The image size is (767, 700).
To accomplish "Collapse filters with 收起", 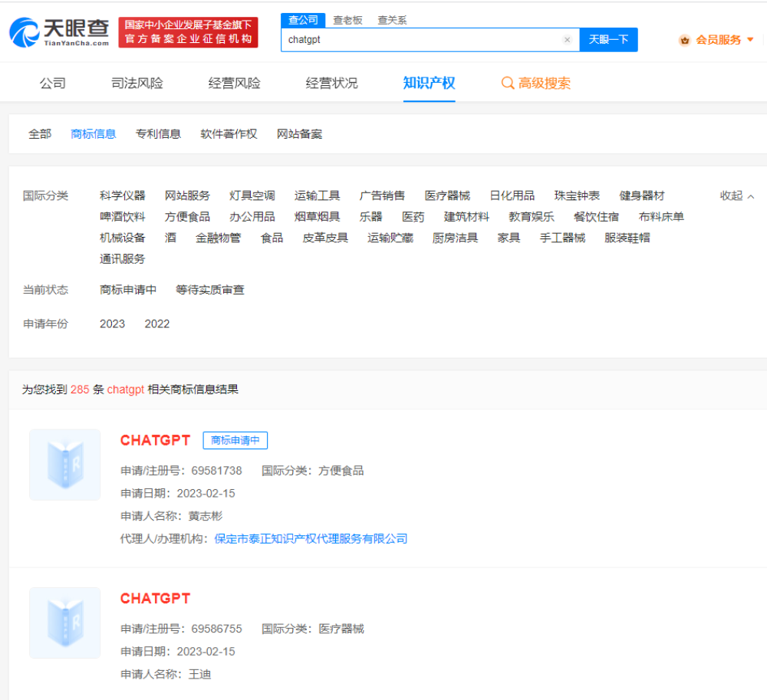I will (x=737, y=196).
